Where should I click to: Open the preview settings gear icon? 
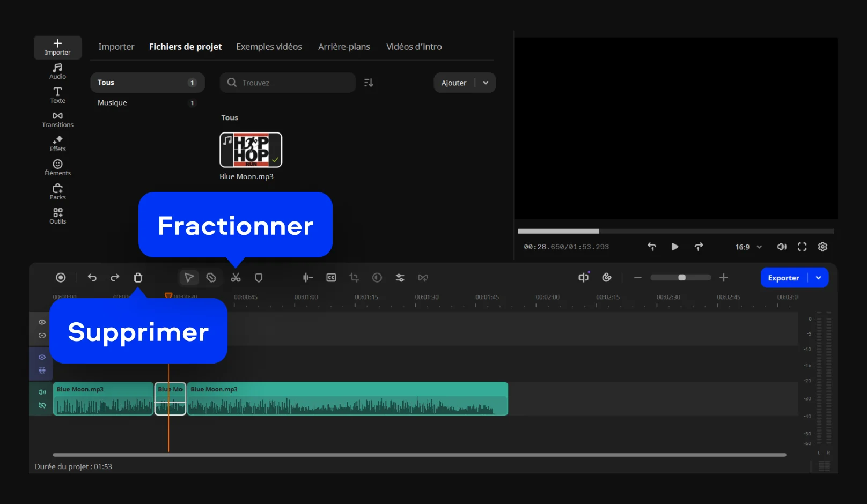pos(822,247)
